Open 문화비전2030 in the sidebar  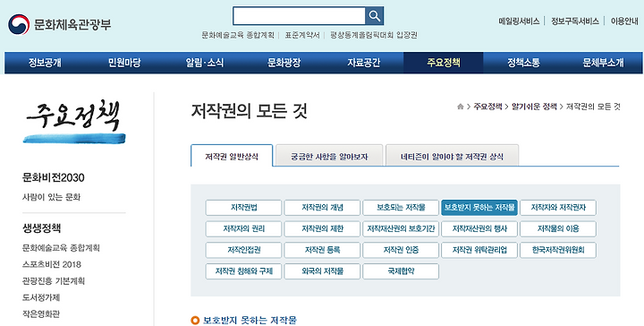[54, 177]
